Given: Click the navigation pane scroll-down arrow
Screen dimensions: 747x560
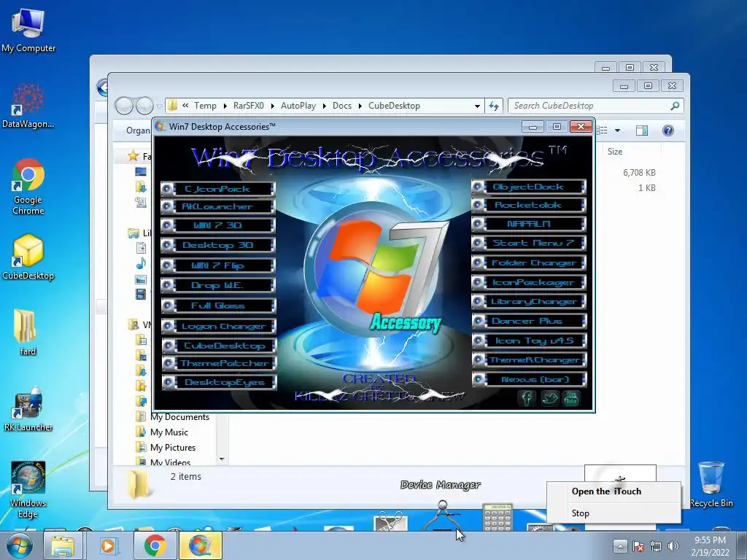Looking at the screenshot, I should 222,459.
